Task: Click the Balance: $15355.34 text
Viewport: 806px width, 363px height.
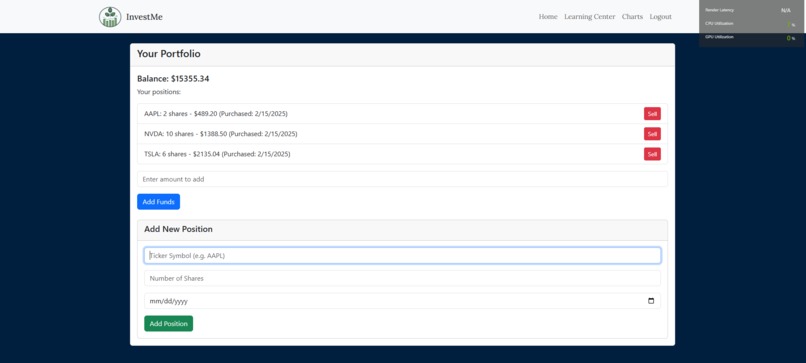Action: (x=173, y=79)
